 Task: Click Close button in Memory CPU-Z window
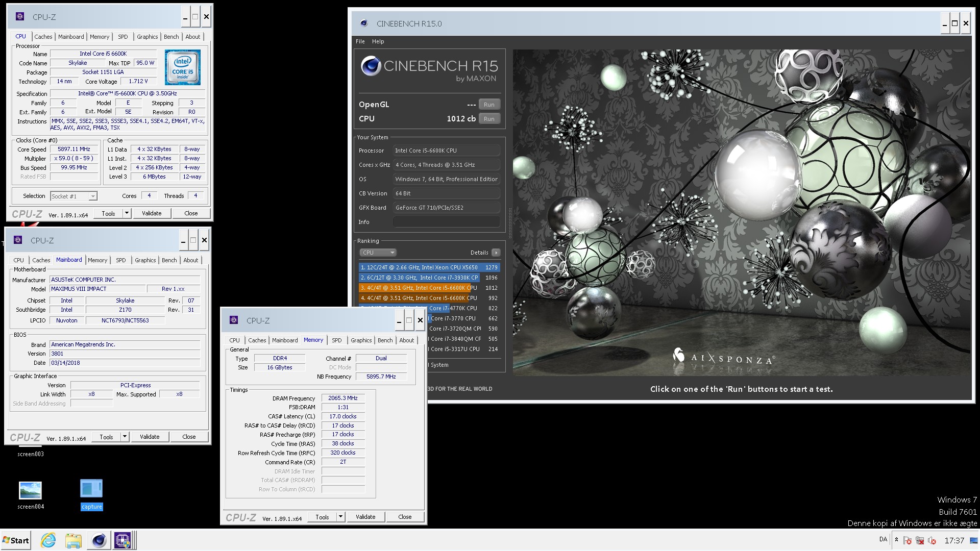point(405,517)
